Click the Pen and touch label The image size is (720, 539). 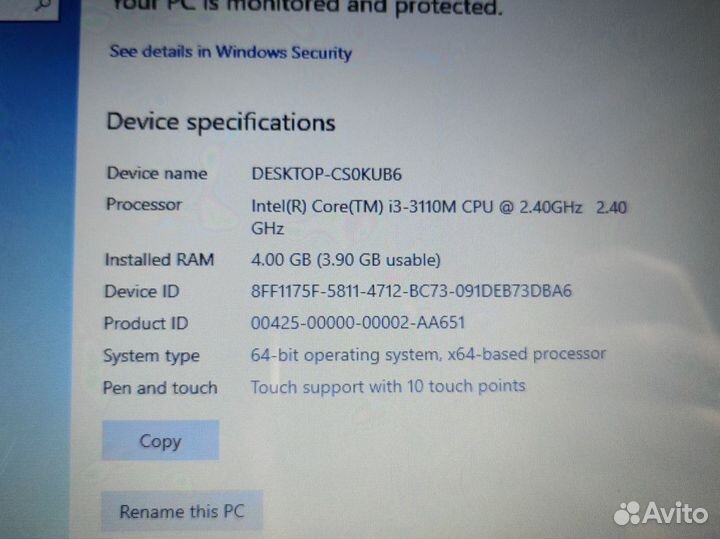[x=160, y=388]
